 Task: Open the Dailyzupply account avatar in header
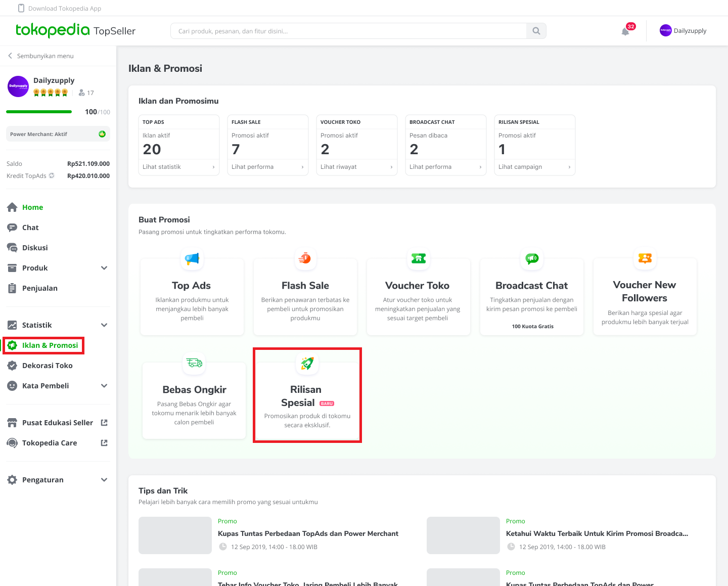[x=665, y=30]
